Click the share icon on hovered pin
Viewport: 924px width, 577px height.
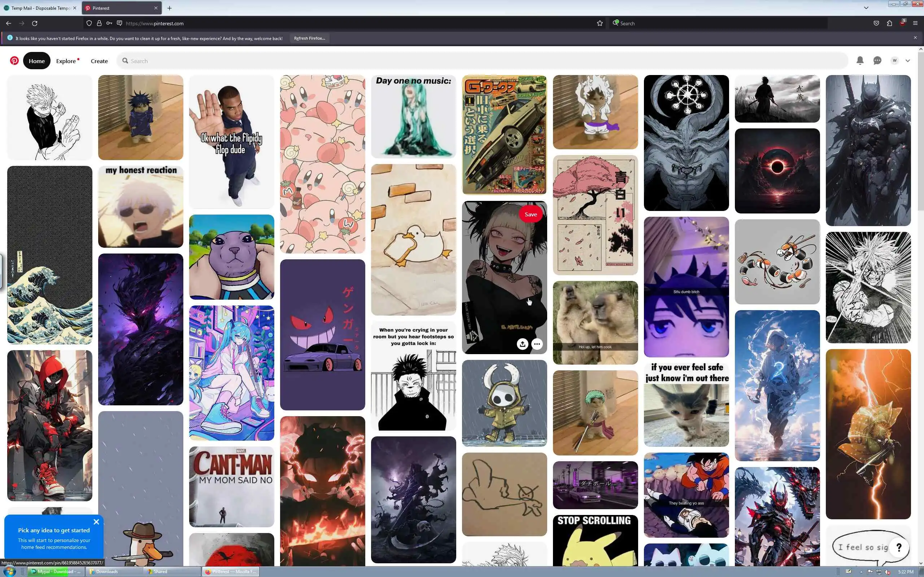coord(522,344)
